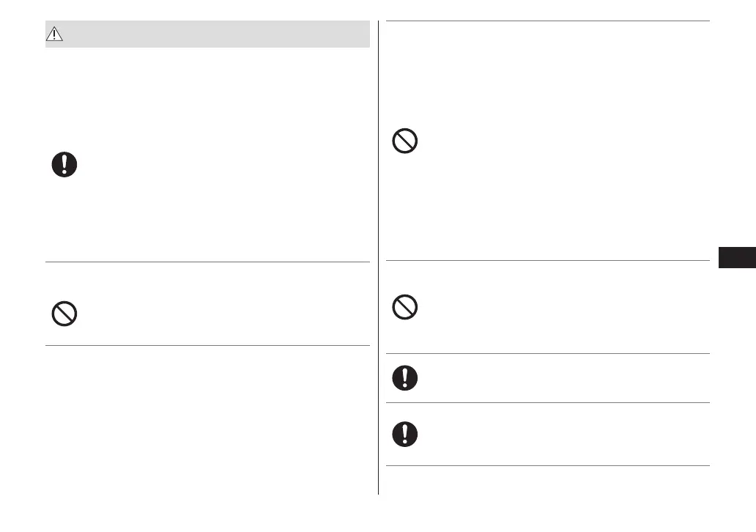Click the bottommost exclamation icon in right column
The height and width of the screenshot is (532, 756).
tap(405, 434)
